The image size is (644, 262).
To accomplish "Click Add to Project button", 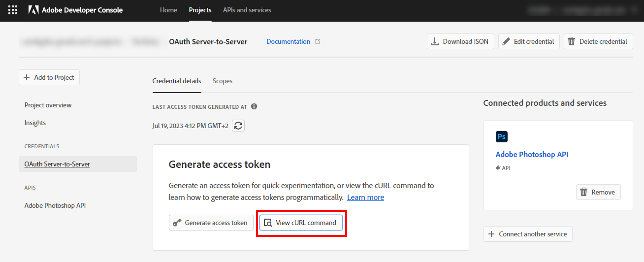I will point(49,77).
